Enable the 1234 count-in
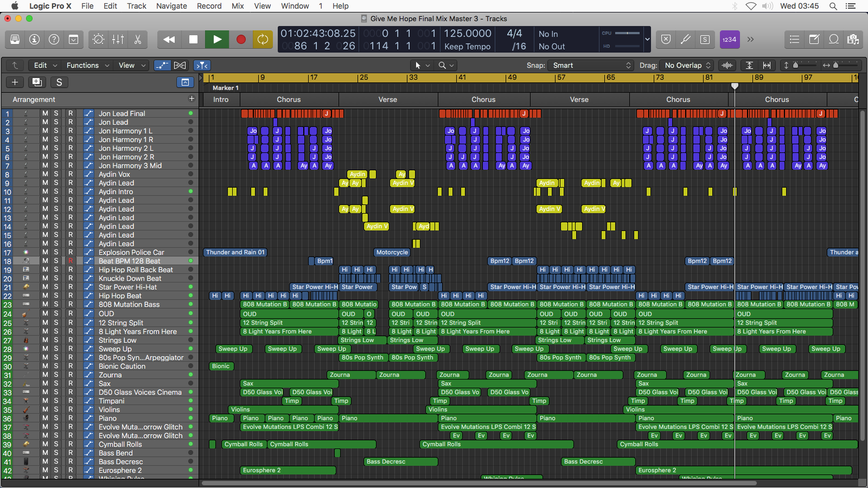The width and height of the screenshot is (868, 488). 730,39
